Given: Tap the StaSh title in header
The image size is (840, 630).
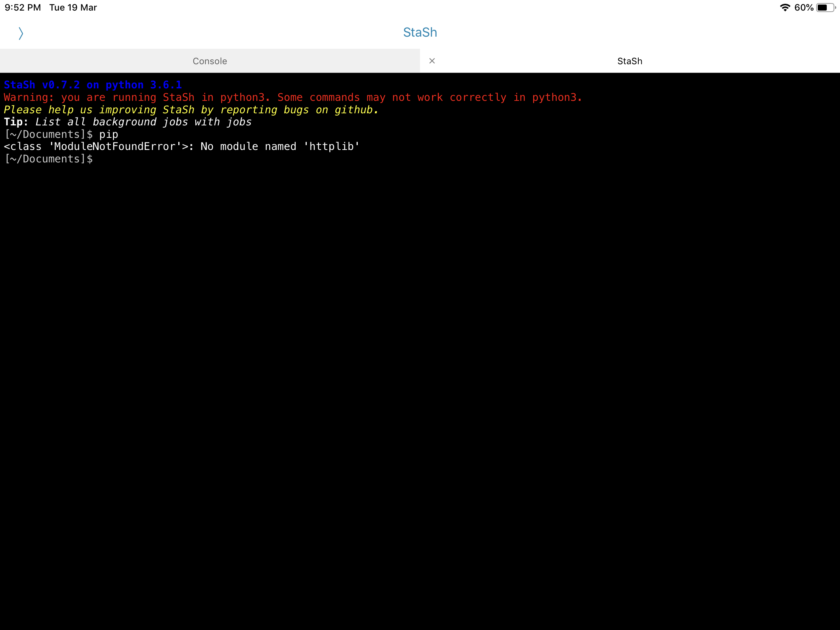Looking at the screenshot, I should click(420, 32).
